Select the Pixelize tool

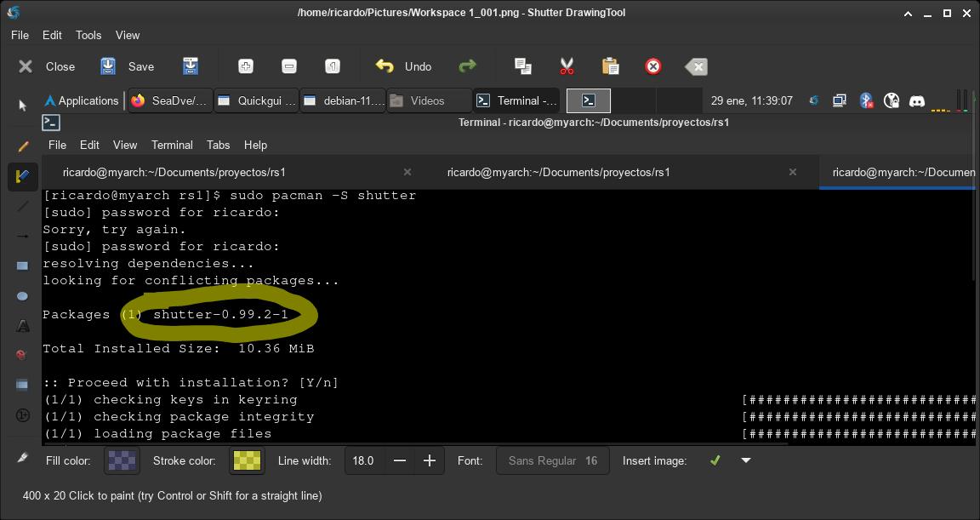click(23, 385)
